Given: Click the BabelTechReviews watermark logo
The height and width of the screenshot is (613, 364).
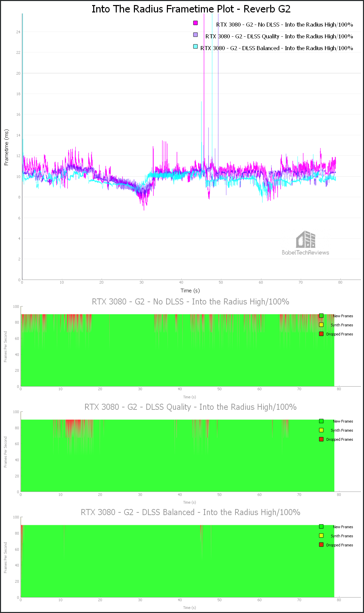Looking at the screenshot, I should (305, 243).
